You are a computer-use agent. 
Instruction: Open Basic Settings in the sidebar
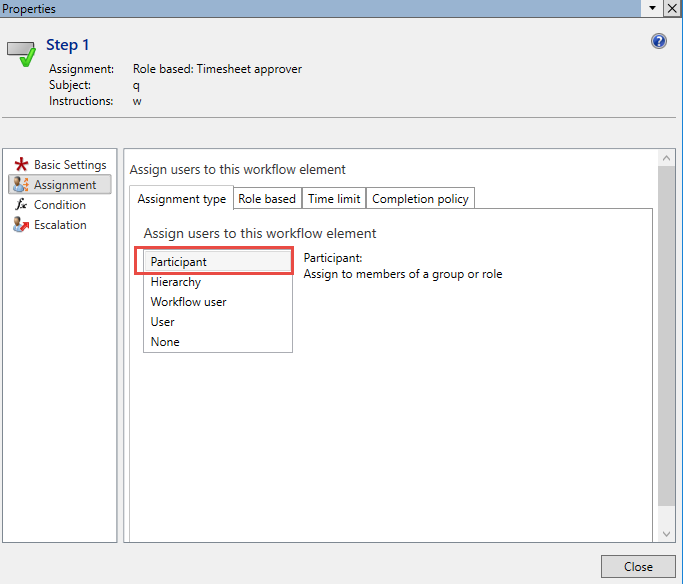coord(70,165)
